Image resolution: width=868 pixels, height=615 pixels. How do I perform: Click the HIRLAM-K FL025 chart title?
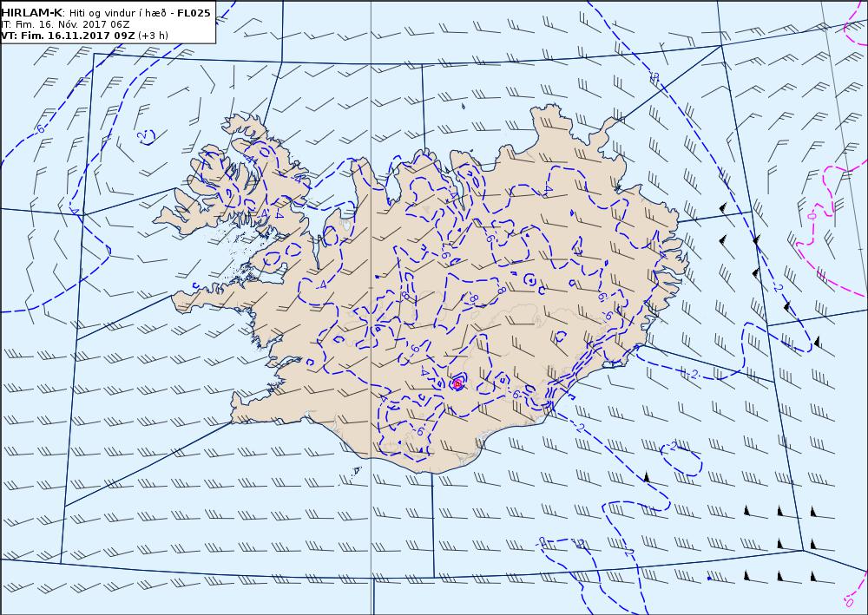point(106,13)
